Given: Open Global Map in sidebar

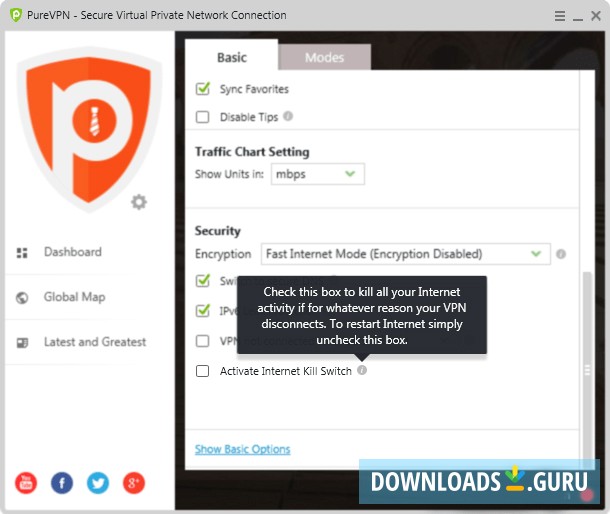Looking at the screenshot, I should tap(74, 297).
